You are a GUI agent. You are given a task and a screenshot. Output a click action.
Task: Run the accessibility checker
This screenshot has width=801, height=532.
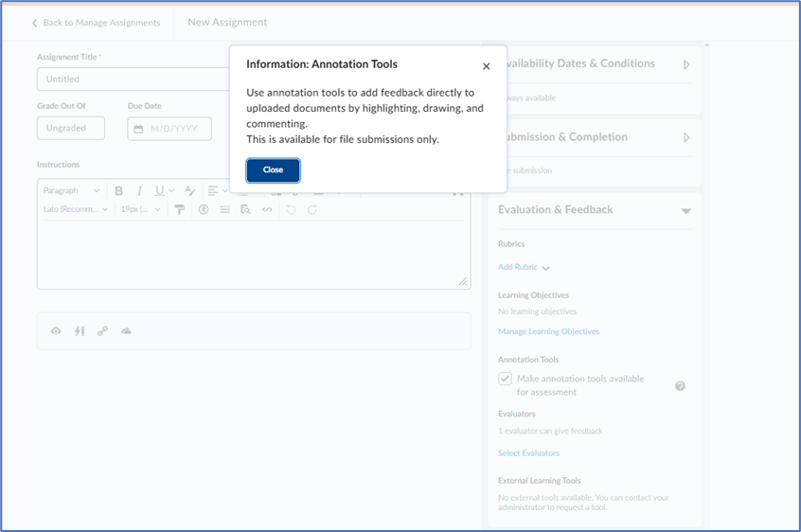[204, 209]
